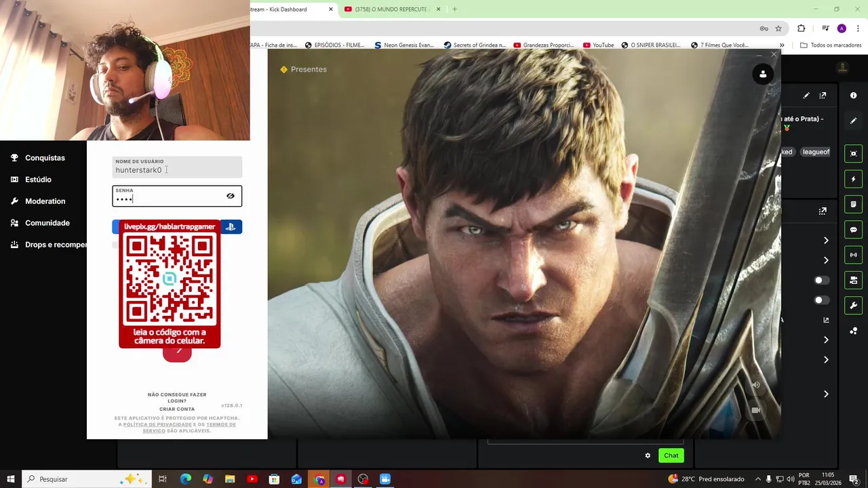Open Drops e recompensas sidebar item
The image size is (868, 488).
click(48, 245)
